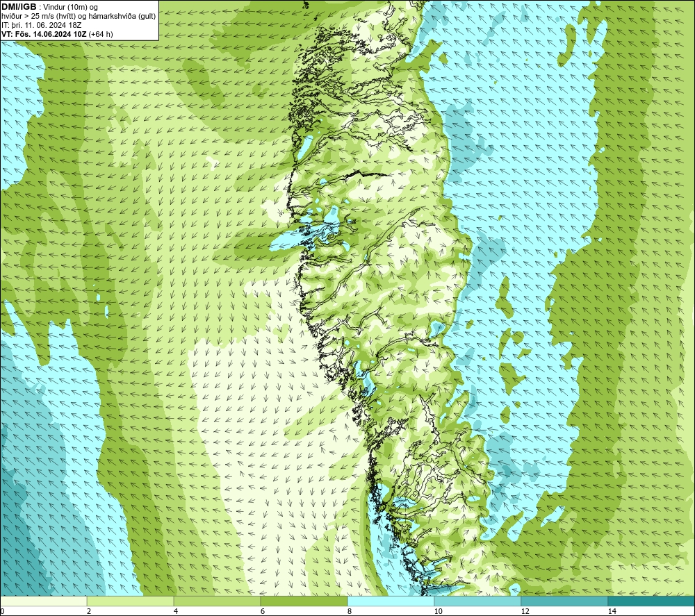Click the '14' label on the color scale
This screenshot has width=695, height=616.
(612, 611)
